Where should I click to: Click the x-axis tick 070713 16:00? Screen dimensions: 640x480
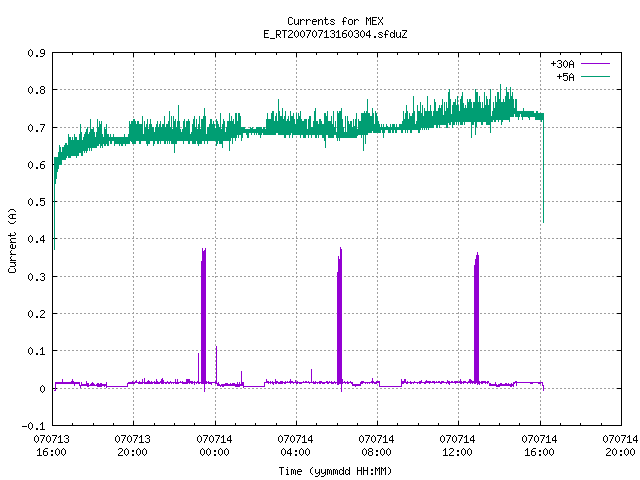tap(51, 446)
